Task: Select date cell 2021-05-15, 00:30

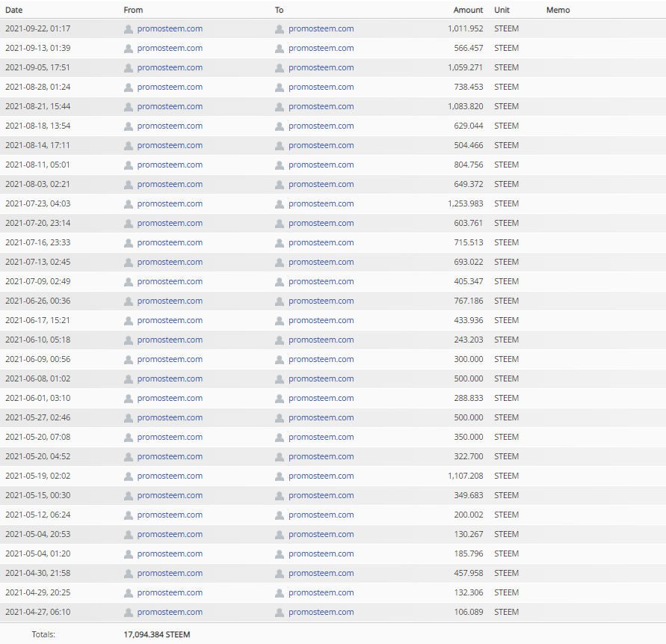Action: [38, 495]
